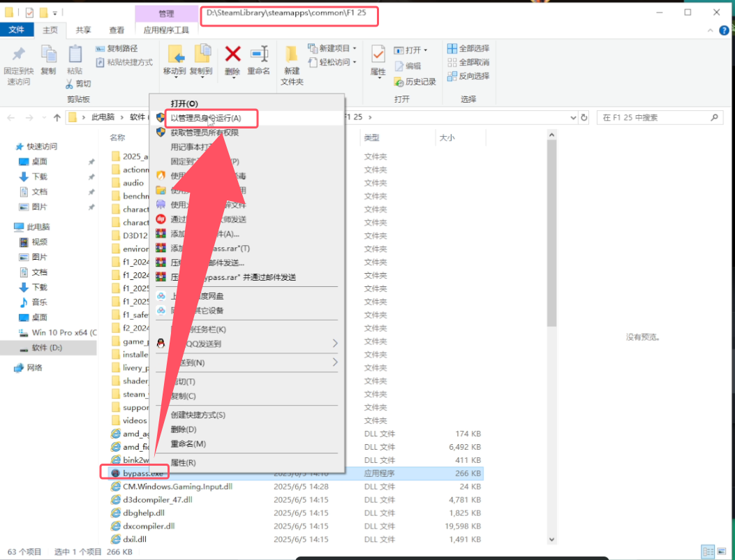735x560 pixels.
Task: Click the 编辑 icon in ribbon
Action: click(x=399, y=66)
